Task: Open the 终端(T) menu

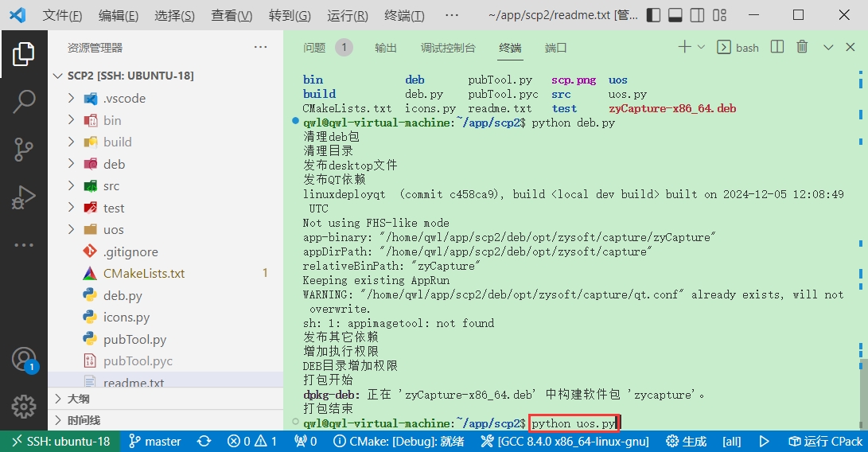Action: [404, 16]
